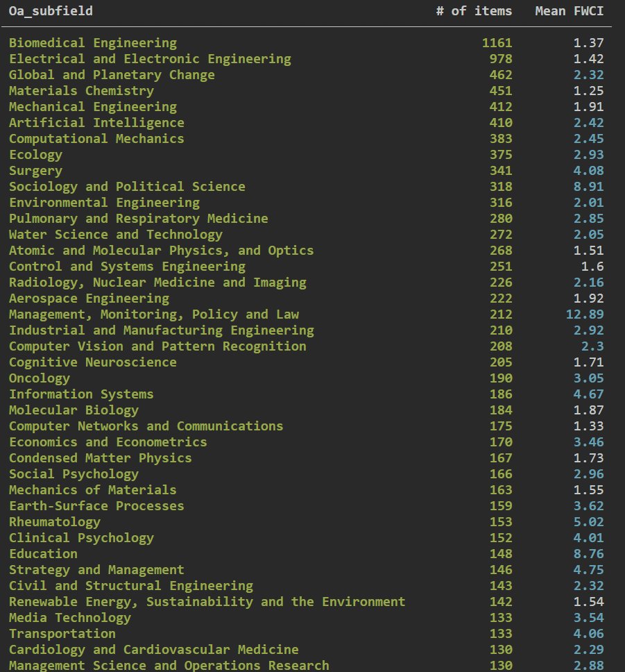Select Artificial Intelligence subfield
The image size is (625, 672).
pos(97,123)
